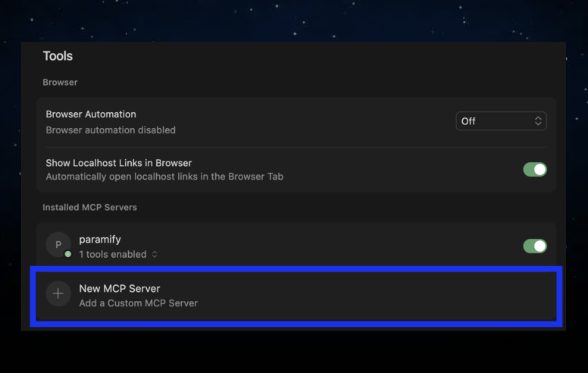The image size is (588, 373).
Task: Toggle Show Localhost Links in Browser switch
Action: (535, 169)
